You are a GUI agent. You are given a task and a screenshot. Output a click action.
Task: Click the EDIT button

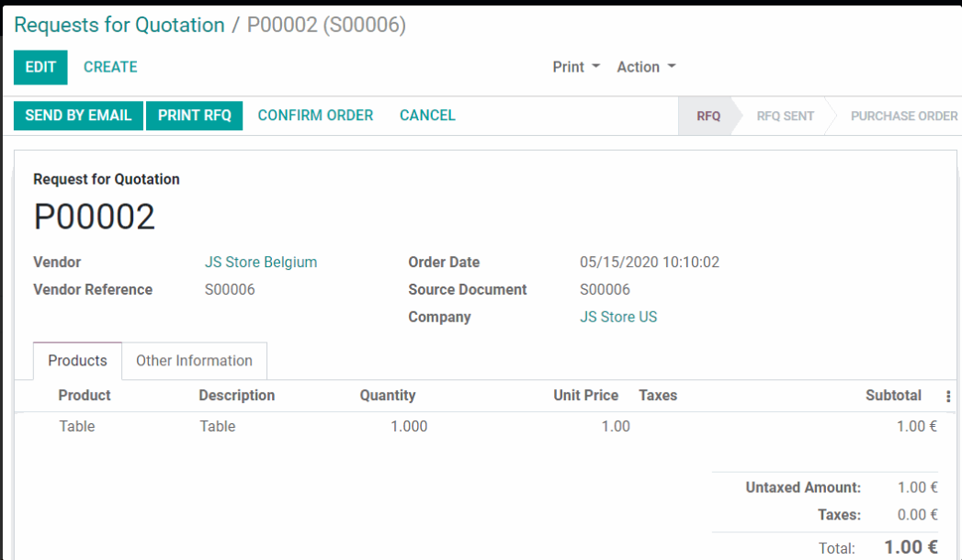point(40,67)
